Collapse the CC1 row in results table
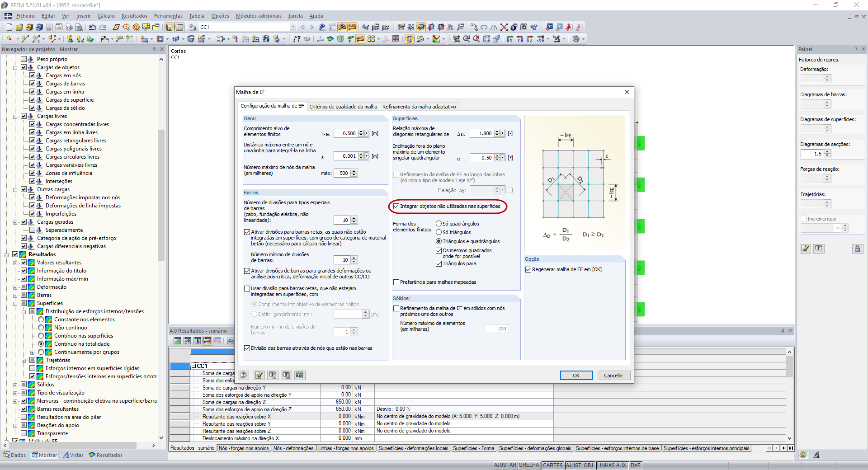The image size is (868, 470). pos(194,366)
